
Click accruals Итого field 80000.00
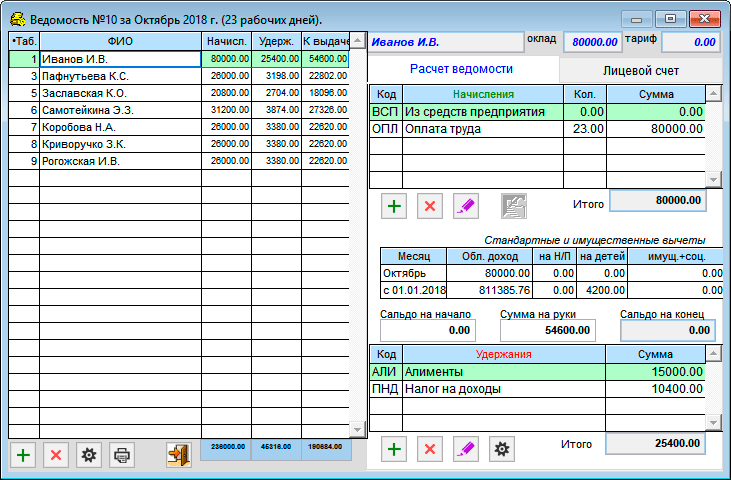tap(658, 200)
